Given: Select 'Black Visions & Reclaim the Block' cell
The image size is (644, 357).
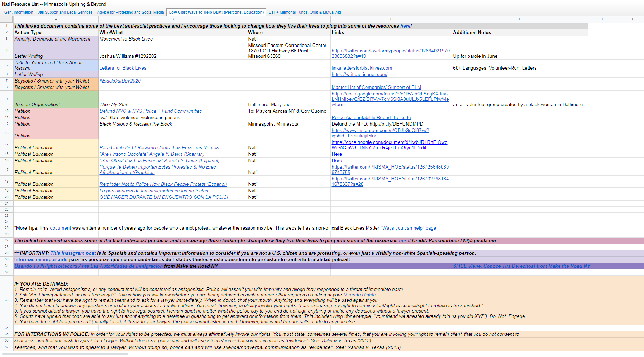Looking at the screenshot, I should 173,124.
